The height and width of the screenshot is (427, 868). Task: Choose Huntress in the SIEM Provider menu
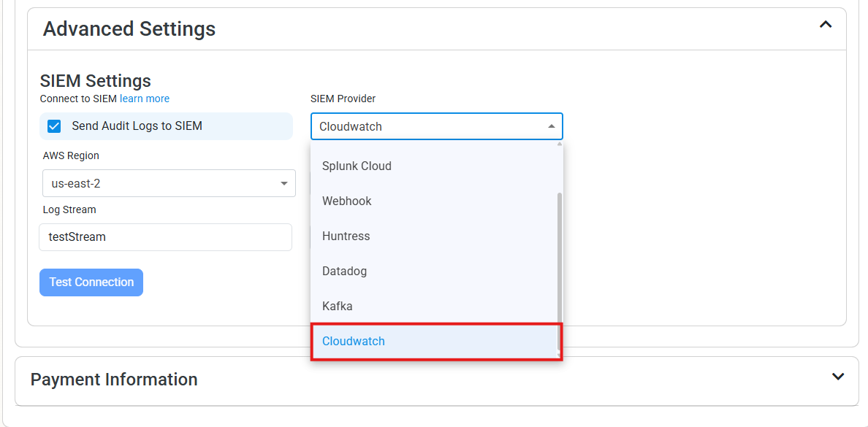346,236
